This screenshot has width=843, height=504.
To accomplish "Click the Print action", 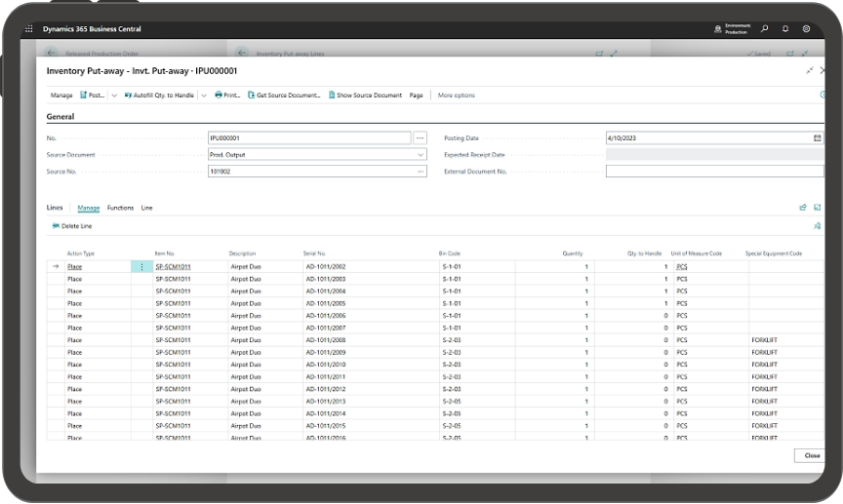I will 227,96.
